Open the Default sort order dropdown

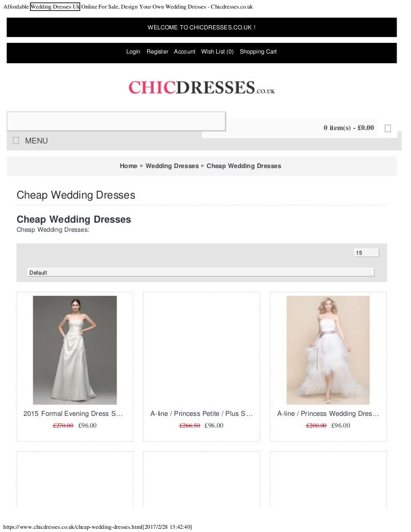pos(201,272)
